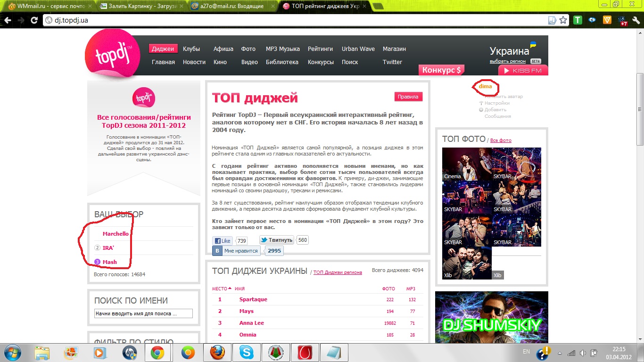
Task: Open the Магазин menu item
Action: coord(394,49)
